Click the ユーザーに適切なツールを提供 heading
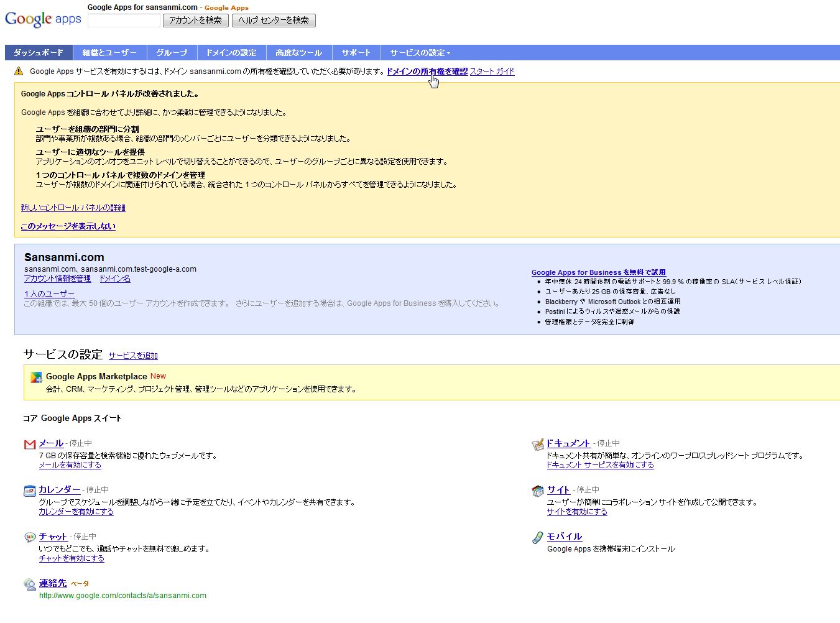This screenshot has height=623, width=840. point(90,152)
